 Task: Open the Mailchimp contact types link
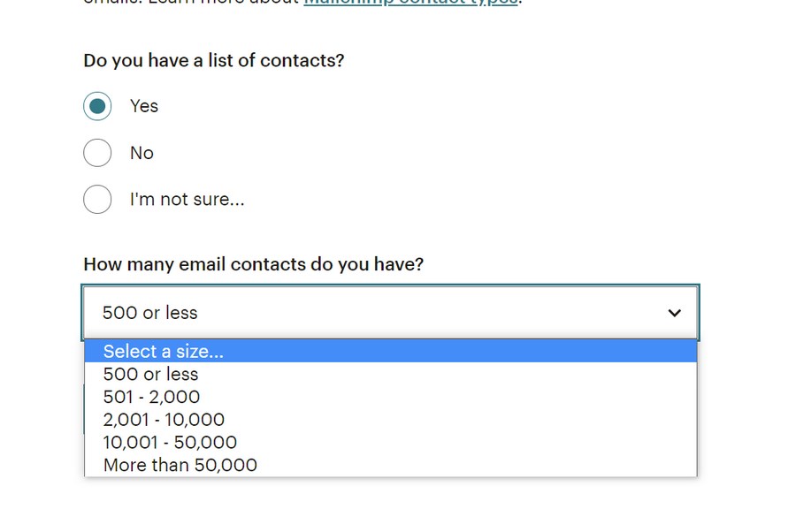410,3
